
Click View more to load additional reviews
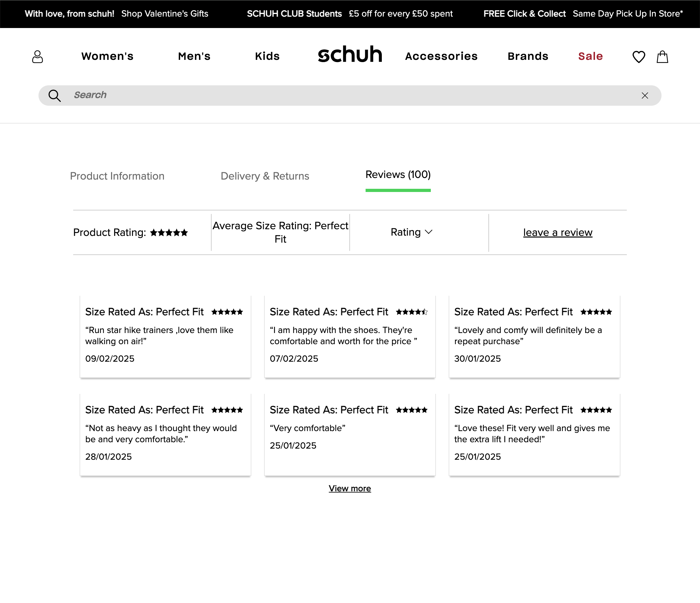pyautogui.click(x=350, y=488)
